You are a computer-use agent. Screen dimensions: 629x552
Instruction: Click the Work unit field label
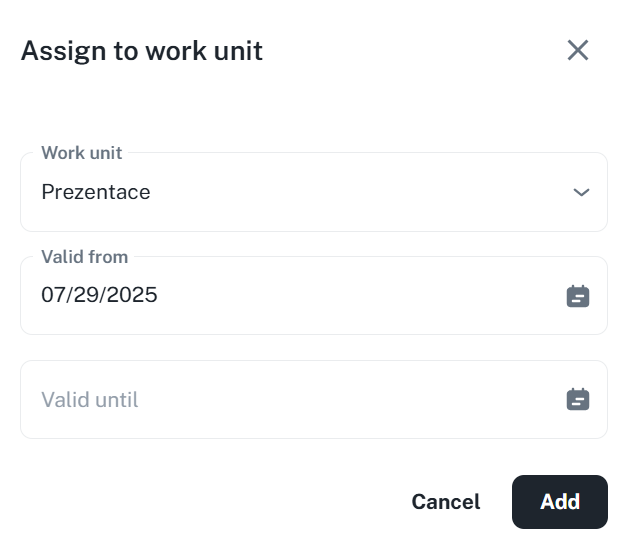coord(81,153)
